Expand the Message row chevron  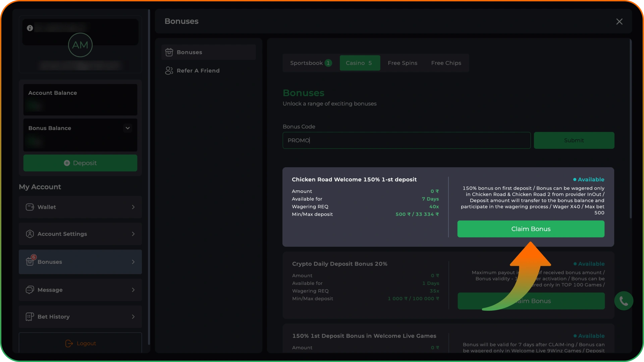coord(133,290)
